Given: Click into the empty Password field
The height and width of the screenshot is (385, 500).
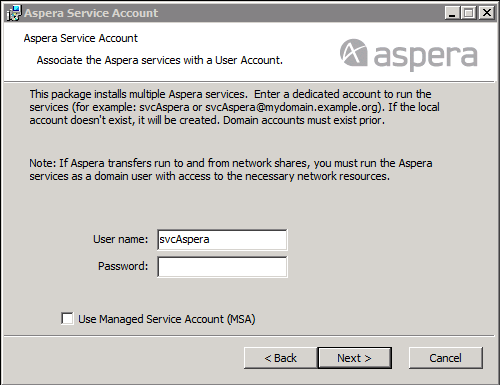Looking at the screenshot, I should pos(222,267).
